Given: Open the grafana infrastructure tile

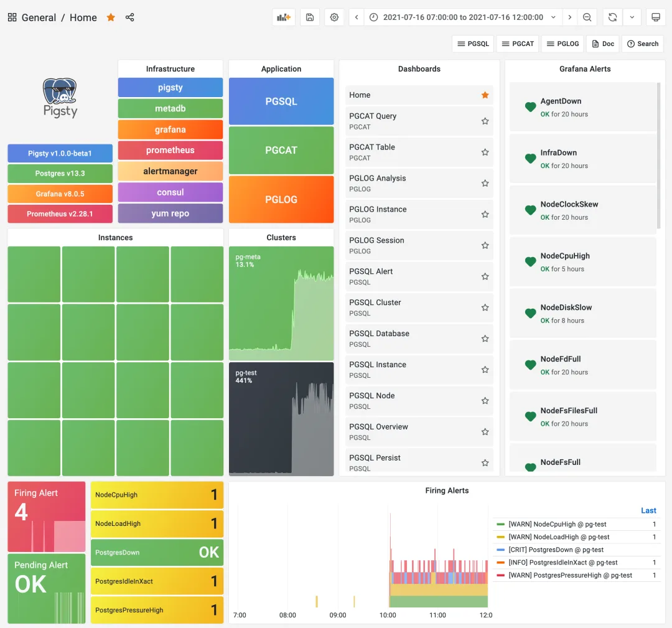Looking at the screenshot, I should (170, 129).
